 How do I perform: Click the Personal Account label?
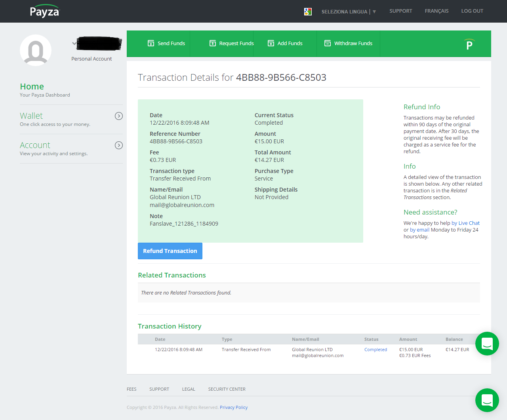click(91, 59)
